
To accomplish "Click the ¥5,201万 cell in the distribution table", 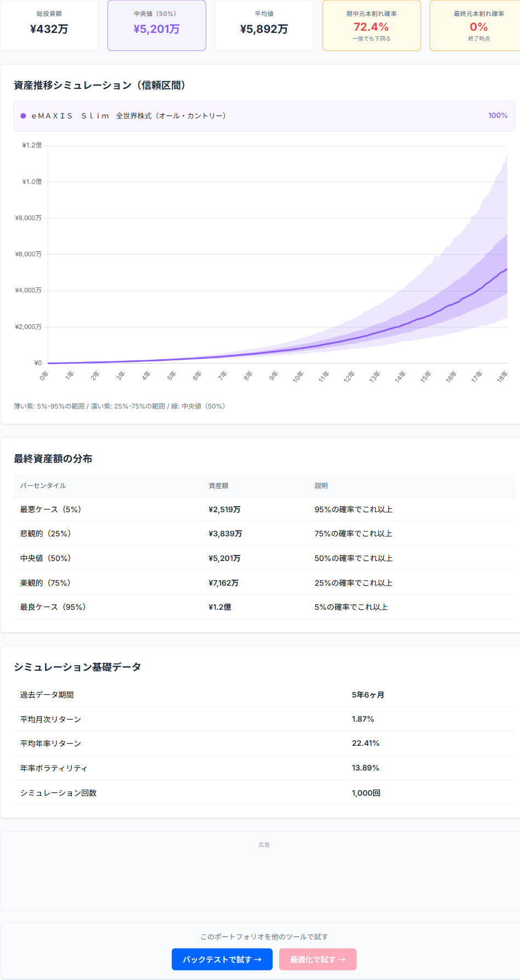I will 224,558.
